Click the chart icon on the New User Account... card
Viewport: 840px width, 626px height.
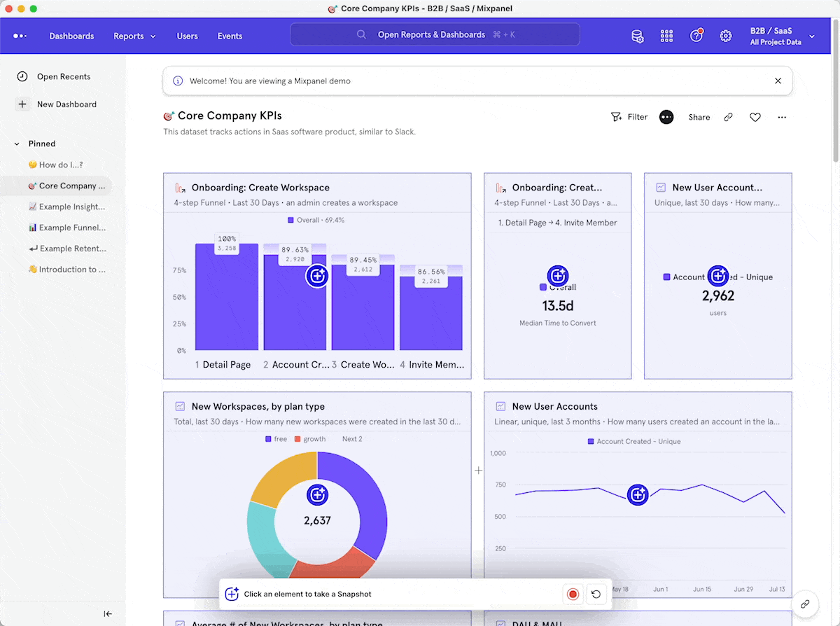point(661,188)
